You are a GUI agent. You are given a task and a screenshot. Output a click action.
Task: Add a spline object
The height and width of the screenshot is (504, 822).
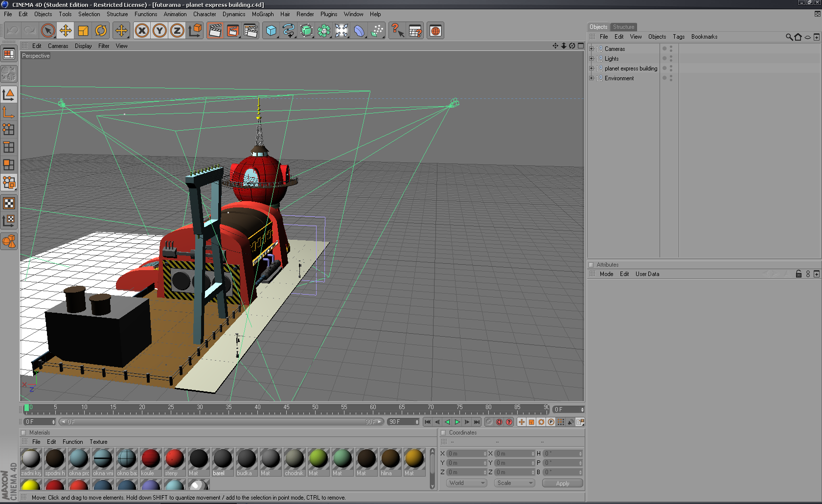click(289, 31)
